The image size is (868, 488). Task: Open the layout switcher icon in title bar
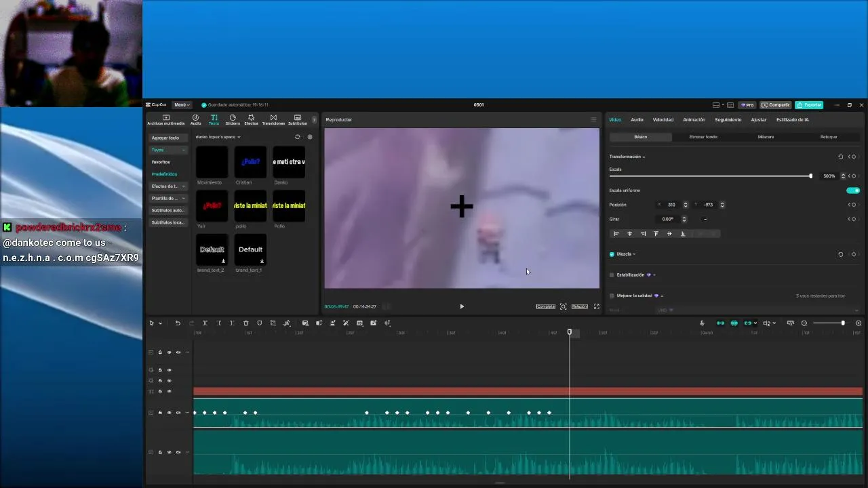coord(716,105)
